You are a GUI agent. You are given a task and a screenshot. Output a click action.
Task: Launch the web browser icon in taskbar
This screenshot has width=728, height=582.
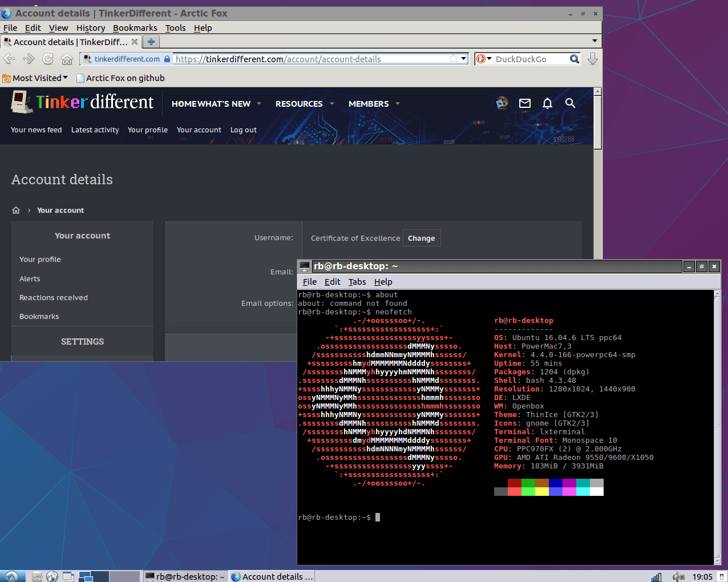[52, 577]
